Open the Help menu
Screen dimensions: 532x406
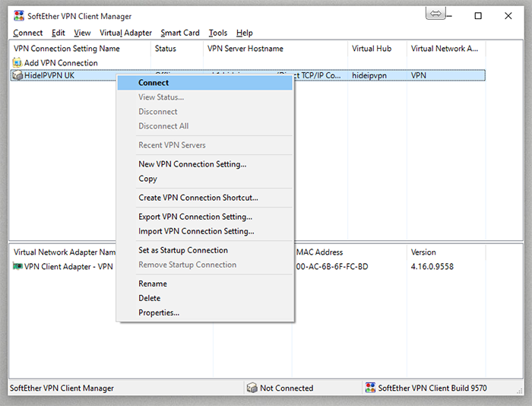coord(245,33)
